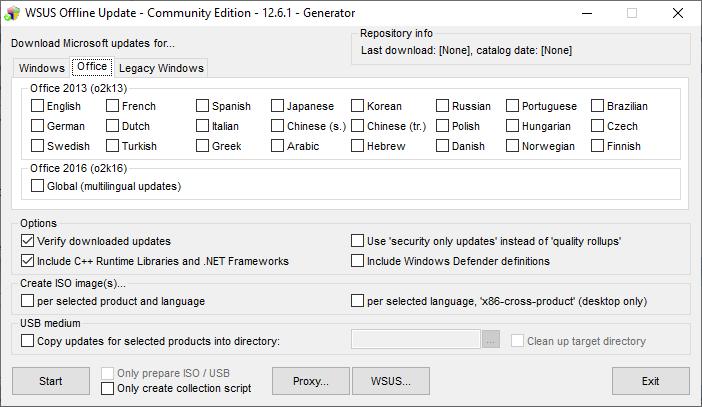702x407 pixels.
Task: Open WSUS settings dialog
Action: [x=391, y=381]
